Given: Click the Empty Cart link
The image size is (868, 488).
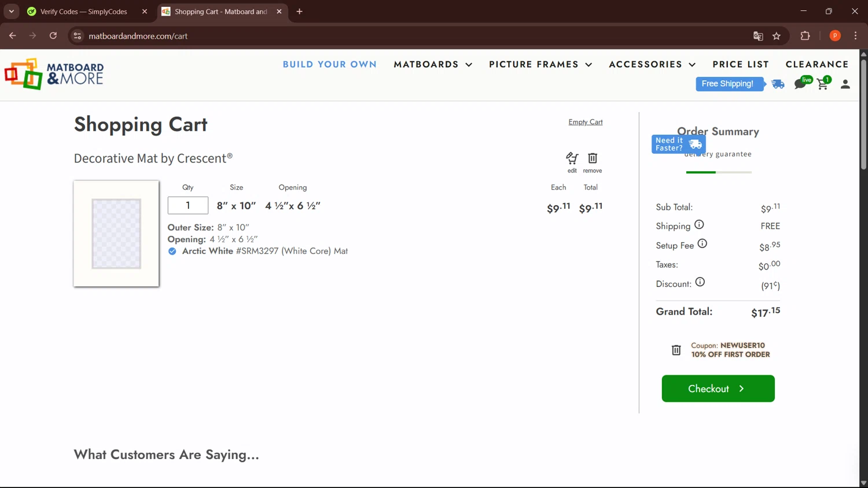Looking at the screenshot, I should tap(585, 122).
